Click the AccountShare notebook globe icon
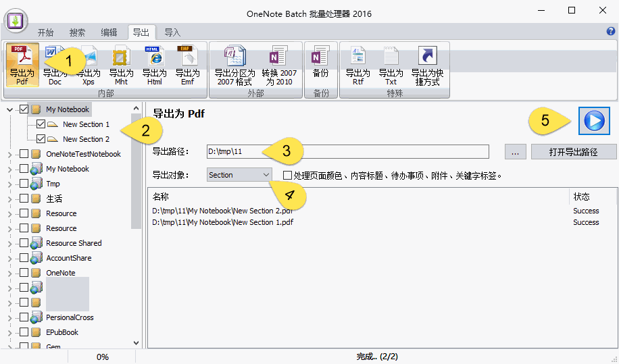This screenshot has height=364, width=619. coord(36,258)
